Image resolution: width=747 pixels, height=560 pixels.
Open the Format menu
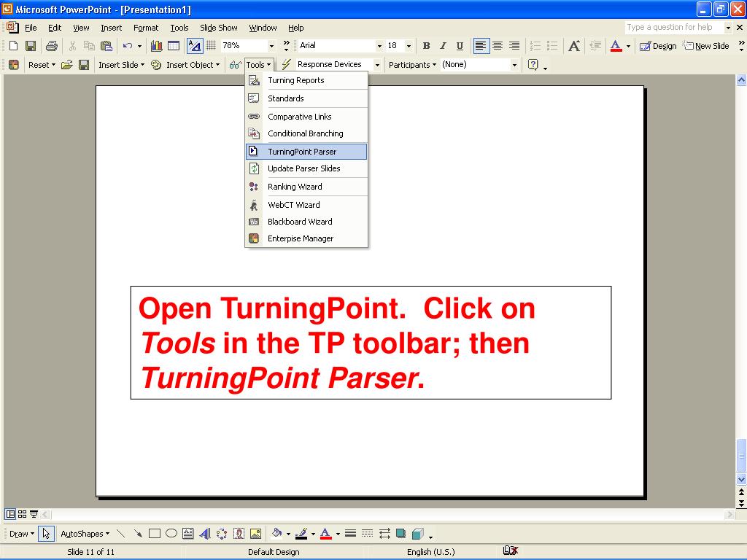(146, 28)
